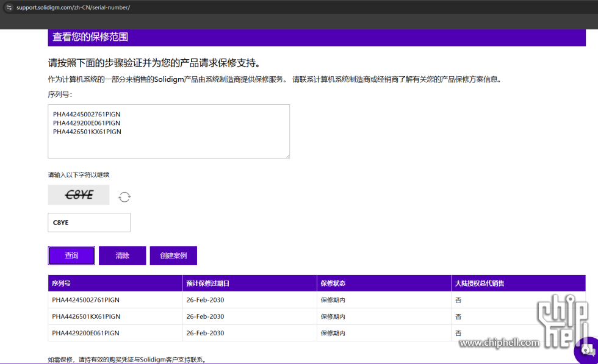Select the 预计保修过期日 column header
This screenshot has width=598, height=364.
coord(250,283)
